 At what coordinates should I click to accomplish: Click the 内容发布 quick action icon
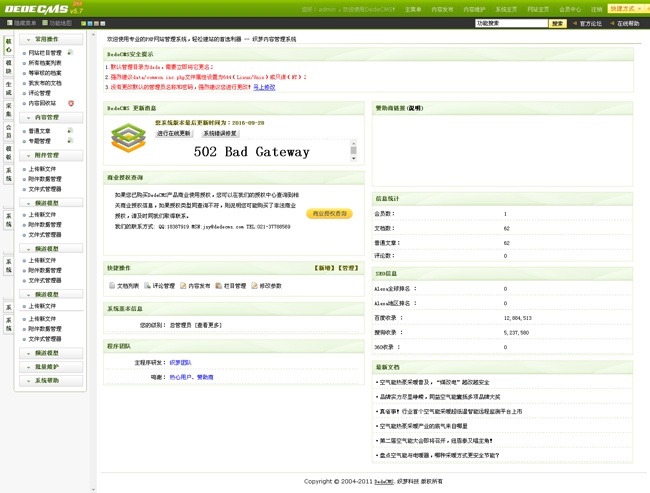click(183, 286)
